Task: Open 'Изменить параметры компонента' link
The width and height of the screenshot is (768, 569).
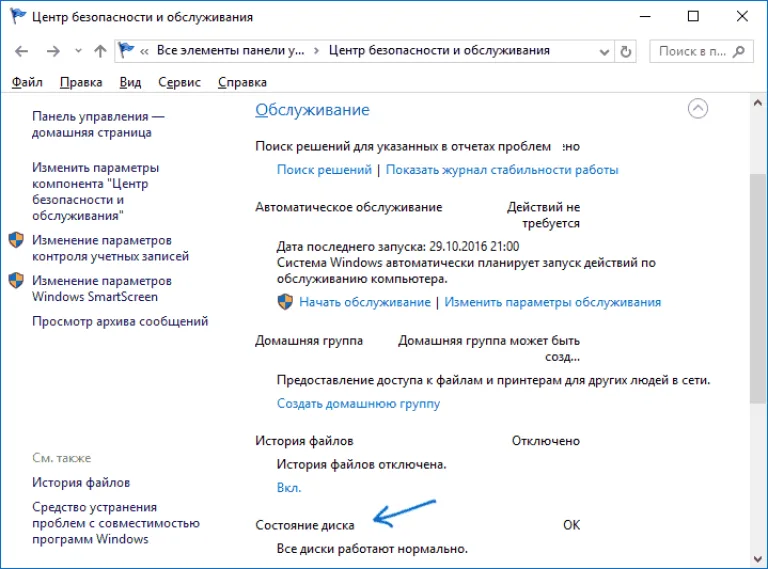Action: pyautogui.click(x=96, y=191)
